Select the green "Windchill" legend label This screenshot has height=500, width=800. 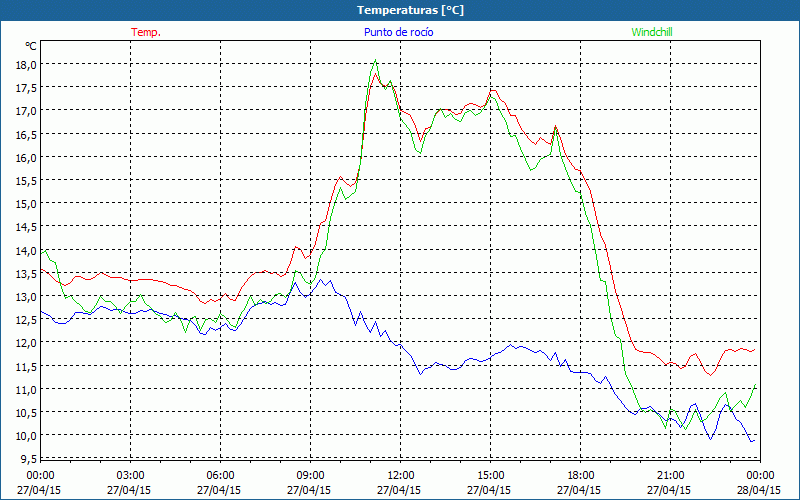[652, 32]
